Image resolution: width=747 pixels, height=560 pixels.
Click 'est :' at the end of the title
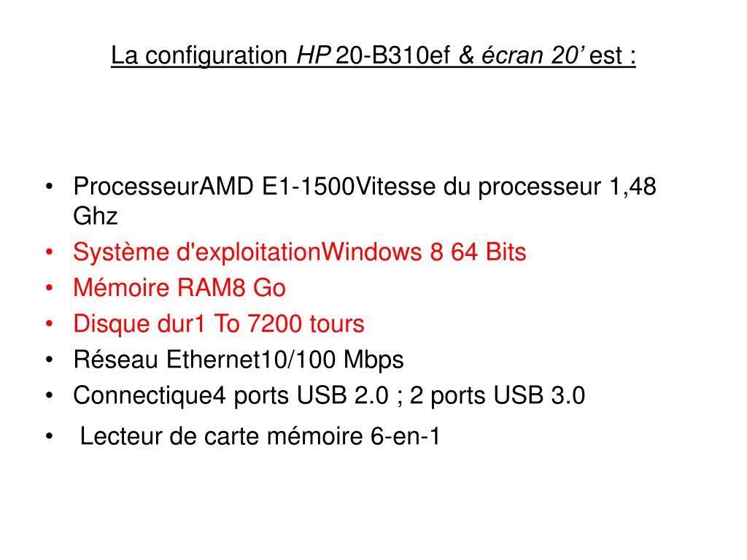pyautogui.click(x=613, y=55)
